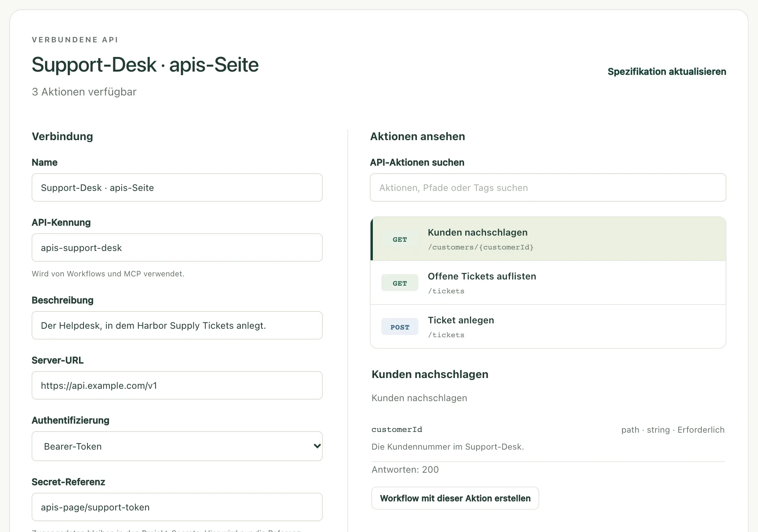This screenshot has height=532, width=758.
Task: Click the 'Antworten: 200' text
Action: click(405, 470)
